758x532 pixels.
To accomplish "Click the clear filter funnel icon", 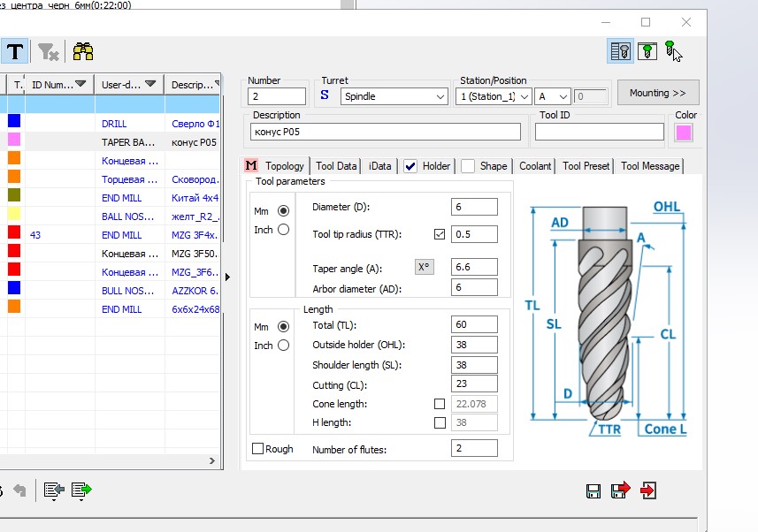I will pos(48,51).
